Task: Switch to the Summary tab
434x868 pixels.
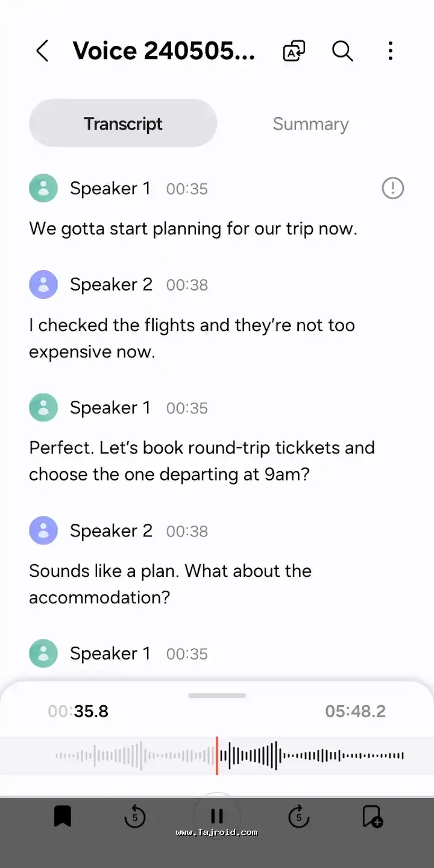Action: pos(310,124)
